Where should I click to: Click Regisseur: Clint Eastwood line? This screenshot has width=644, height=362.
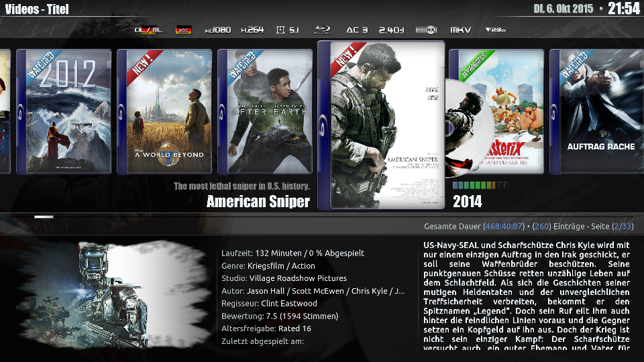tap(269, 304)
